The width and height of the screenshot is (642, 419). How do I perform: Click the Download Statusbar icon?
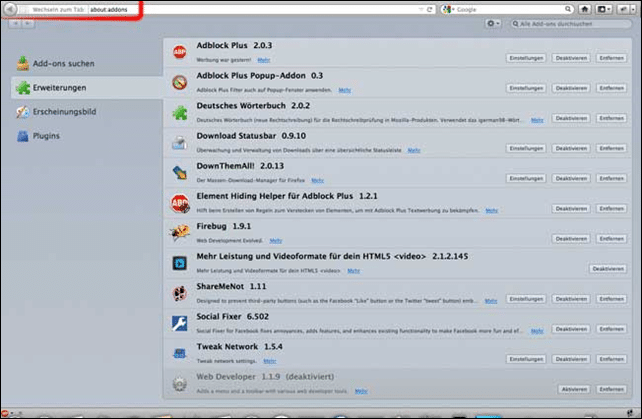[179, 143]
